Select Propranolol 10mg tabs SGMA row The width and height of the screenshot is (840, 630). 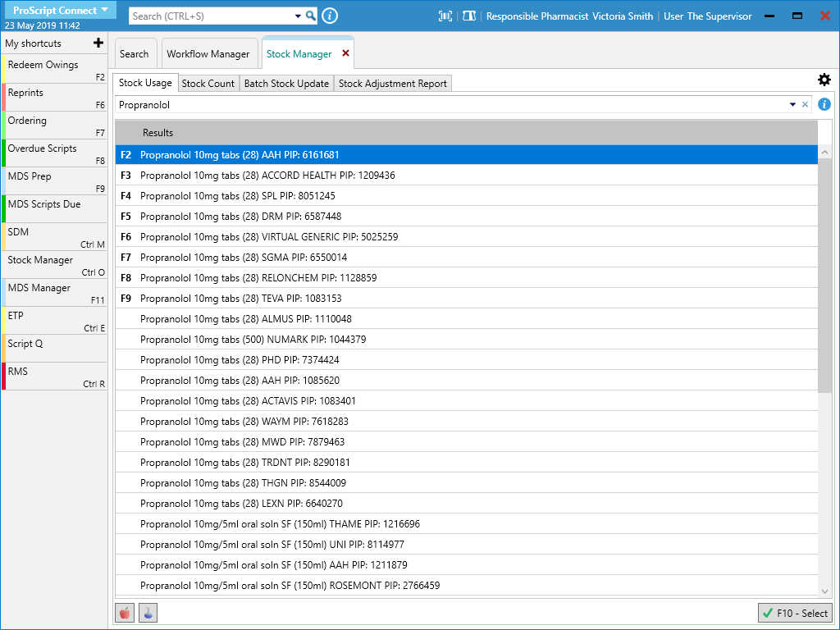click(x=467, y=257)
